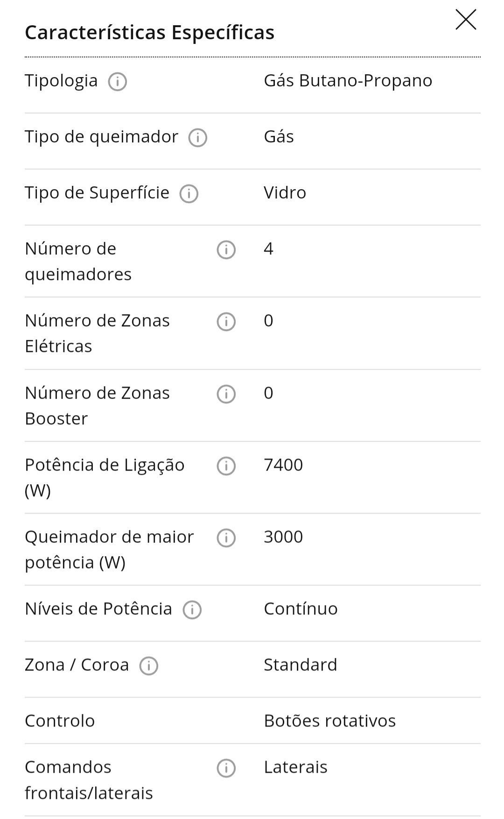Image resolution: width=504 pixels, height=819 pixels.
Task: Open info icon next to Tipologia
Action: (x=117, y=82)
